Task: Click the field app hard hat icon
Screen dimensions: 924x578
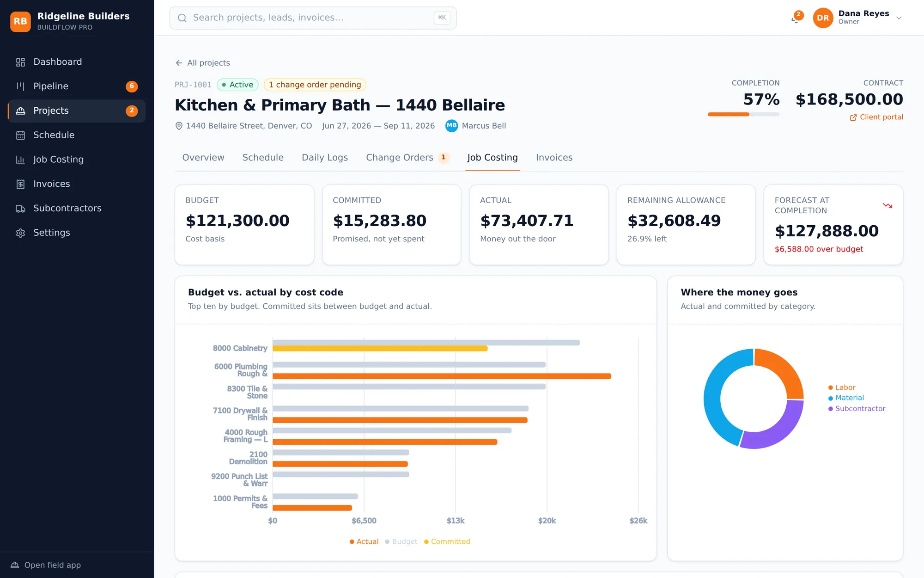Action: (x=15, y=565)
